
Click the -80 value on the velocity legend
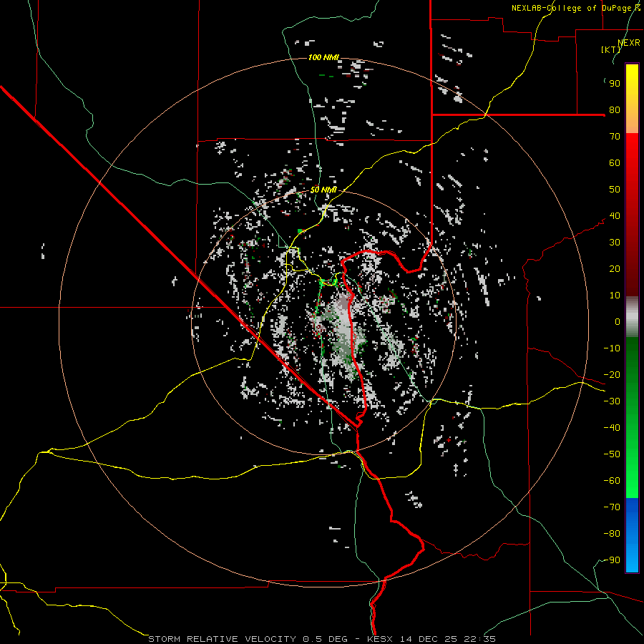point(612,534)
